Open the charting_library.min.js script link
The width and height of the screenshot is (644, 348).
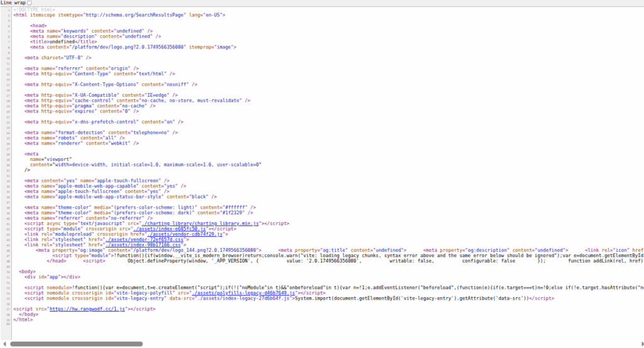tap(201, 223)
